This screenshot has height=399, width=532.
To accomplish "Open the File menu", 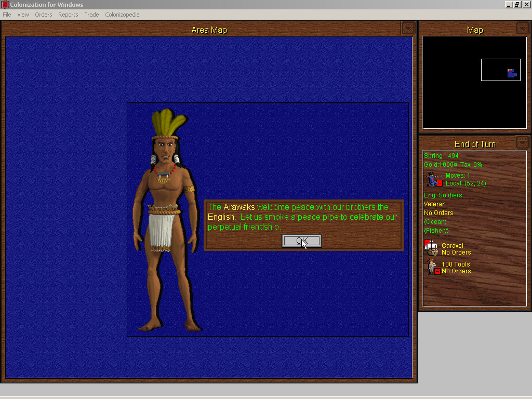I will (7, 15).
